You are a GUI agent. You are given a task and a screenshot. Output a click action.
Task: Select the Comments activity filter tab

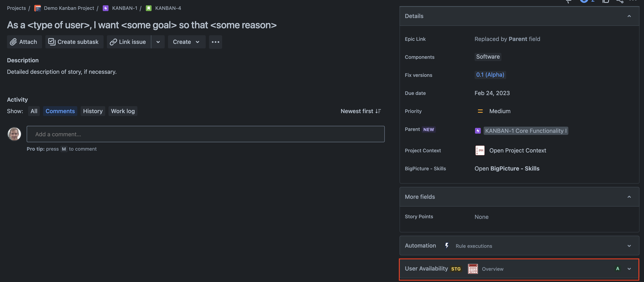(60, 111)
